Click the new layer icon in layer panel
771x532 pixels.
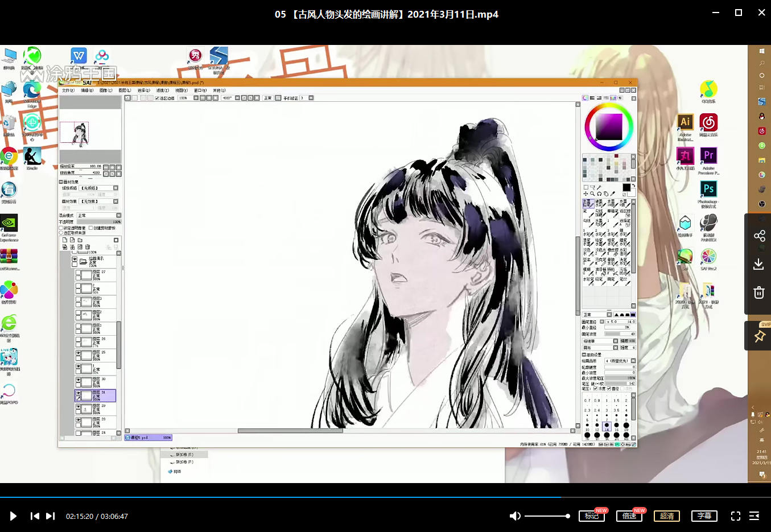click(x=65, y=240)
